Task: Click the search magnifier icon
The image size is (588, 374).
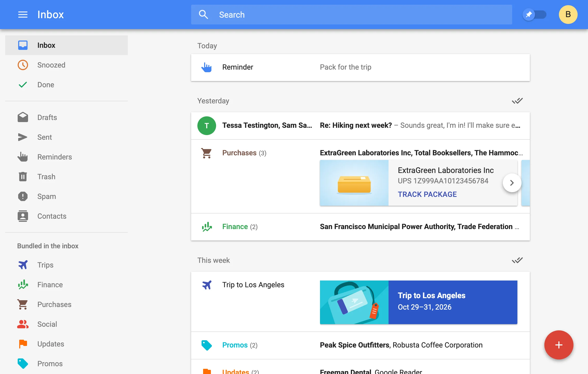Action: coord(203,15)
